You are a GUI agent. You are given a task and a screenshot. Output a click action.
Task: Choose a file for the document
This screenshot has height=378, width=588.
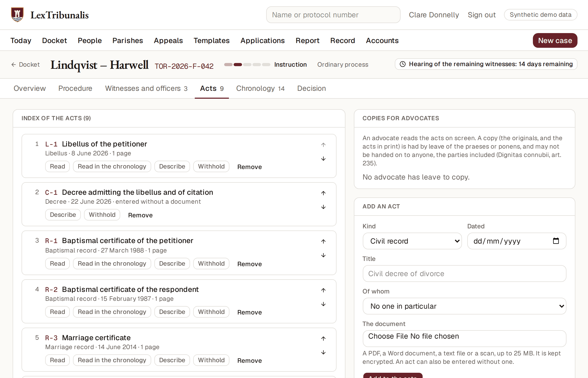pos(464,338)
